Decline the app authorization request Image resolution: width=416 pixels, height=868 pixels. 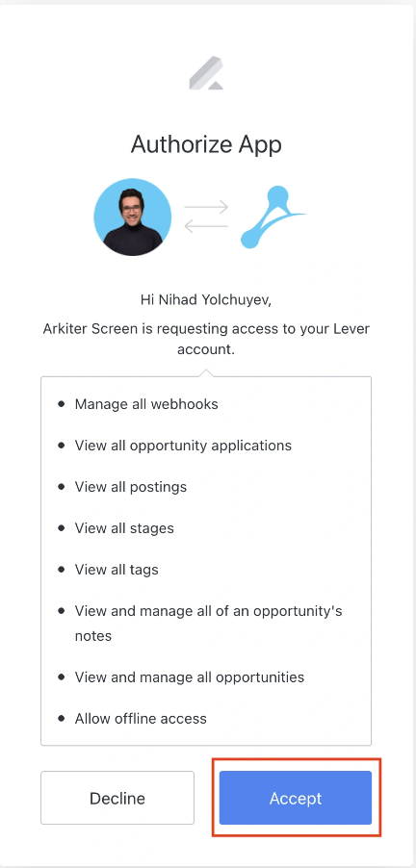point(117,798)
